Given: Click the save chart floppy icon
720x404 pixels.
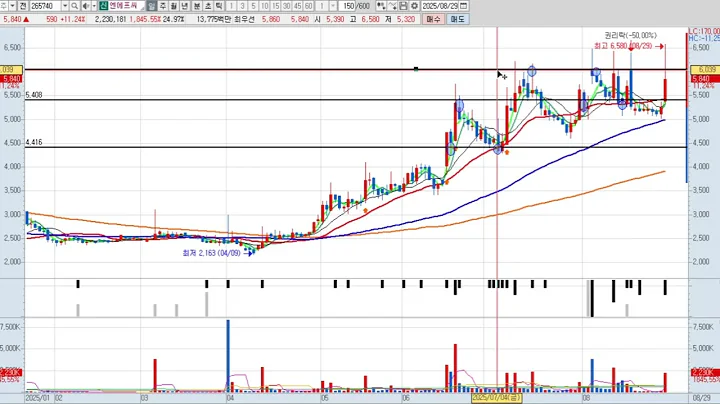Looking at the screenshot, I should tap(403, 6).
